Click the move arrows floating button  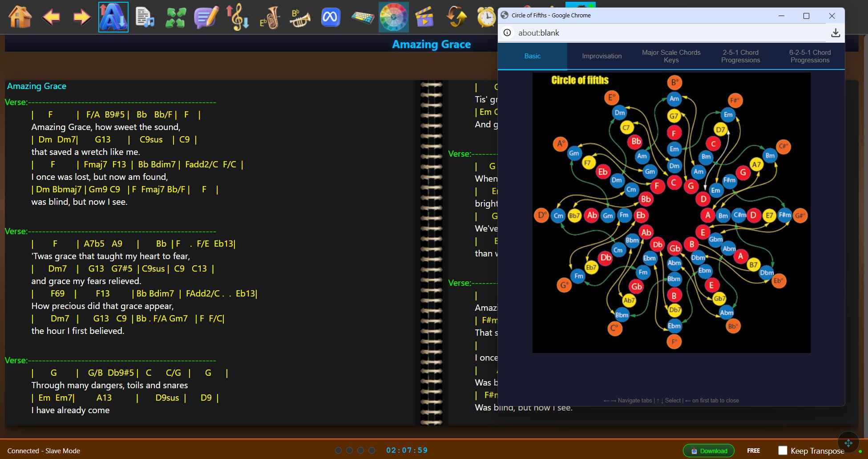click(848, 443)
